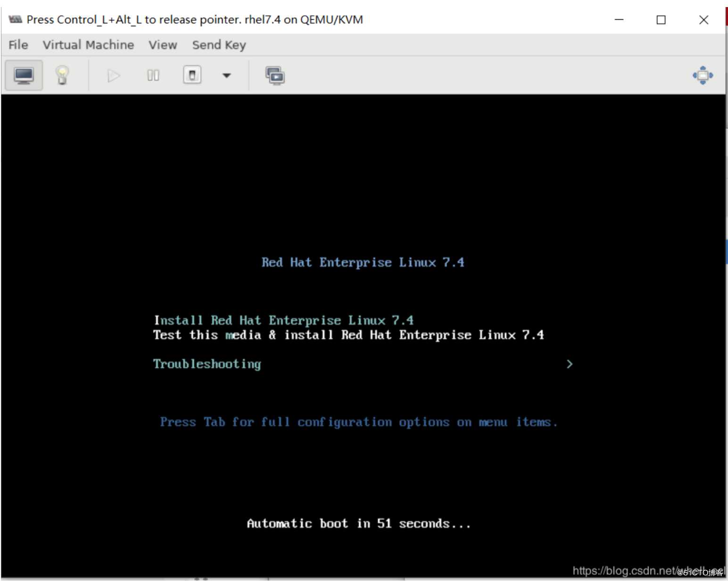Show virtual hardware details (lightbulb icon)

62,75
